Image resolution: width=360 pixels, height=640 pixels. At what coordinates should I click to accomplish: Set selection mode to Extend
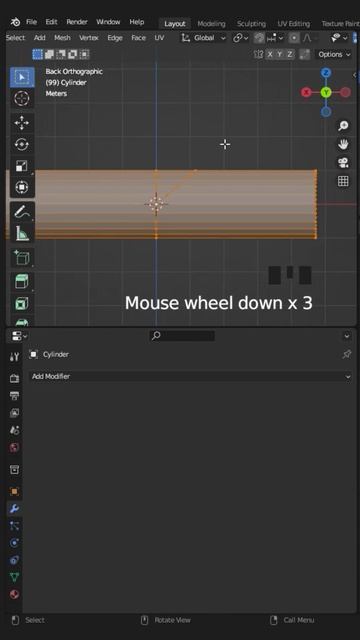point(49,54)
